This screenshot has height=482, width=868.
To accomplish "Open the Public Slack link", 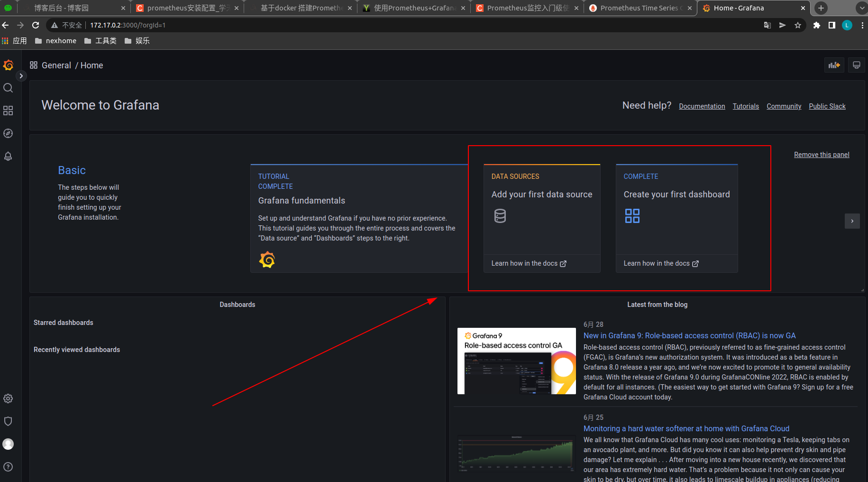I will click(827, 106).
